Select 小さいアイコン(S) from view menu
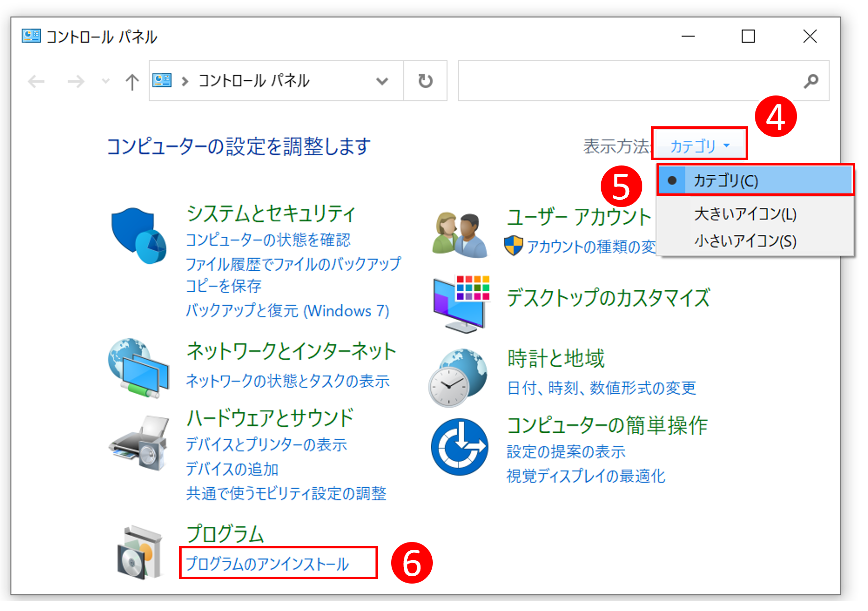868x611 pixels. [755, 241]
